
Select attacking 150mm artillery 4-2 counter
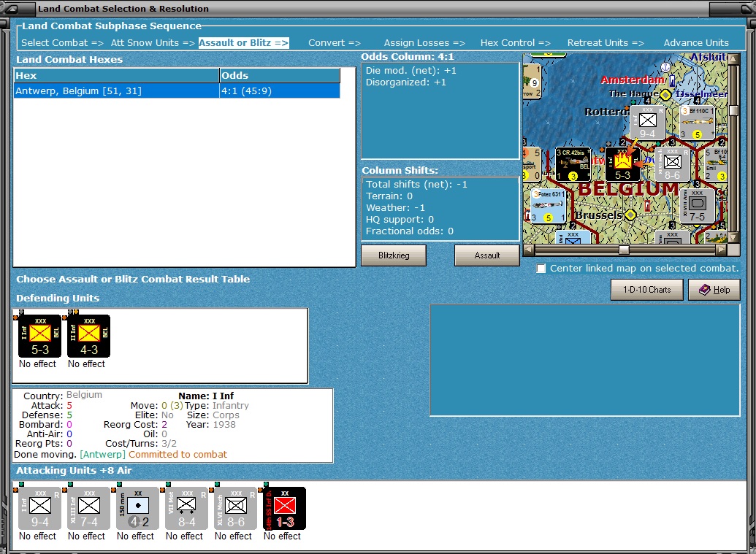pyautogui.click(x=137, y=508)
